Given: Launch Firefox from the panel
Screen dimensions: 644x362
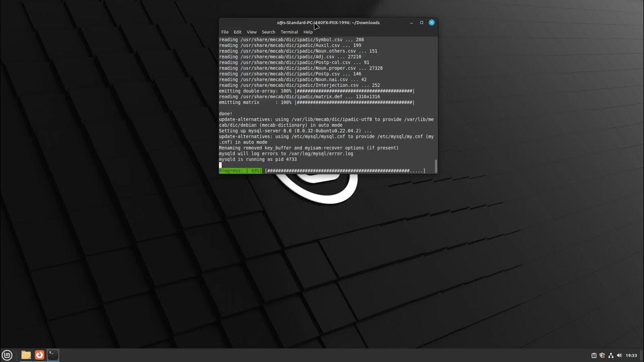Looking at the screenshot, I should click(39, 355).
